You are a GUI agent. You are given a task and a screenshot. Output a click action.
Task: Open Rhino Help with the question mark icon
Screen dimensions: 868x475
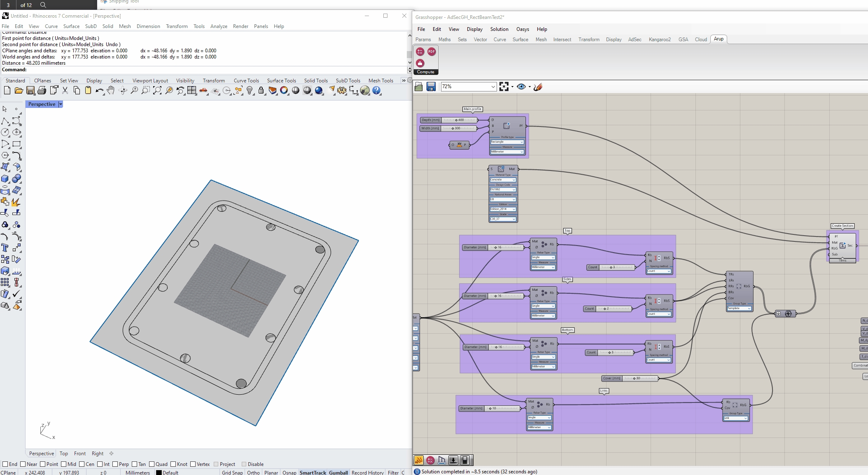(x=376, y=91)
